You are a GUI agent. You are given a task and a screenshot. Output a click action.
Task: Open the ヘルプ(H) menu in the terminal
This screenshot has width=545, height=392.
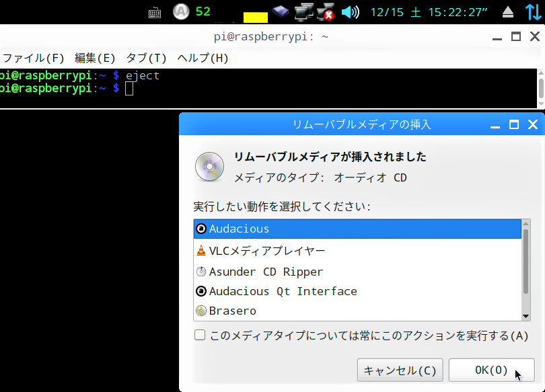coord(203,58)
